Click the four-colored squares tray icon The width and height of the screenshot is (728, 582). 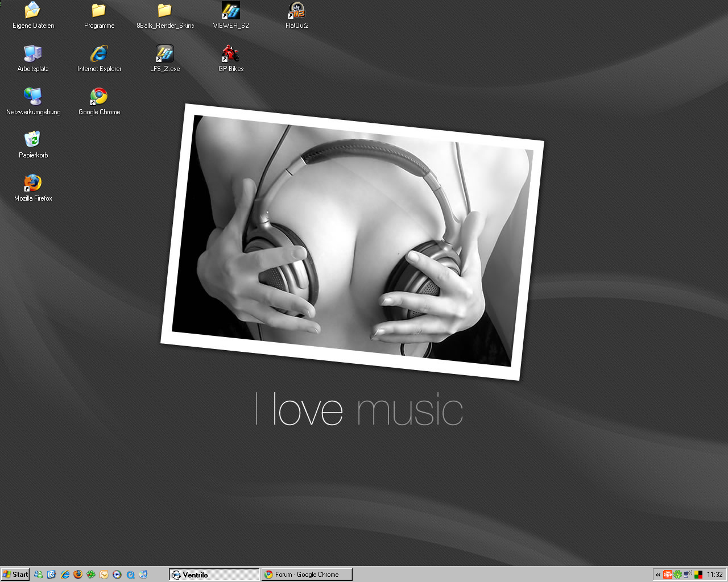(x=698, y=575)
